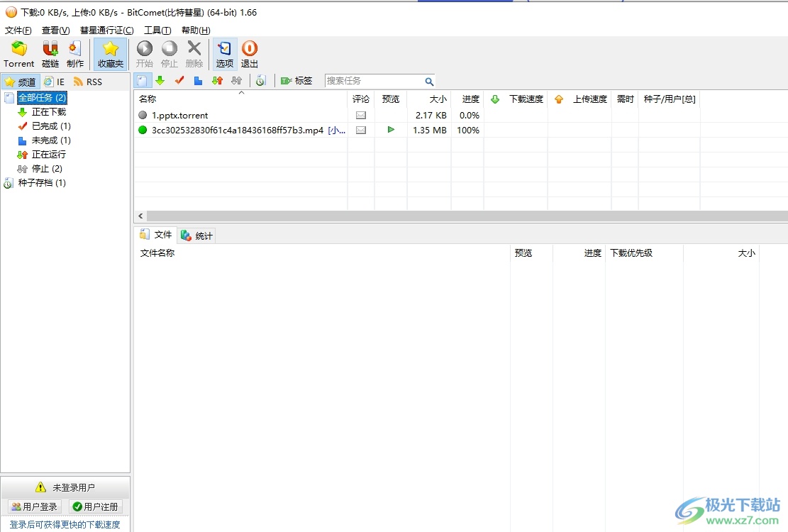Toggle the favorites (收藏夹) star button
788x532 pixels.
111,54
